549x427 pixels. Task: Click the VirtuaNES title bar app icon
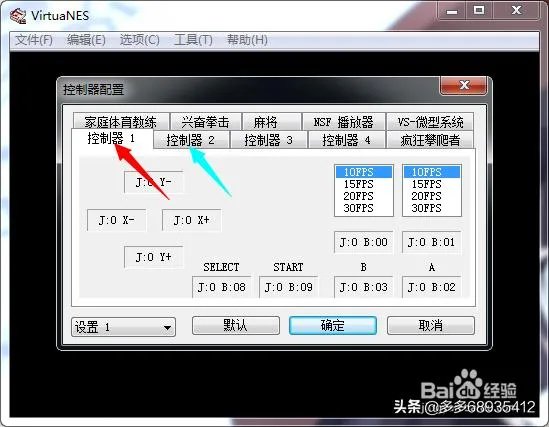click(x=18, y=16)
